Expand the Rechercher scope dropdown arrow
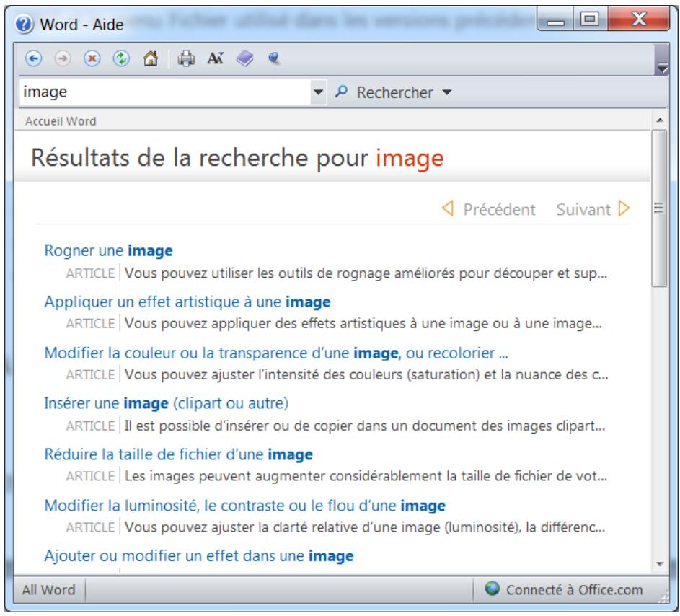680x616 pixels. point(447,92)
